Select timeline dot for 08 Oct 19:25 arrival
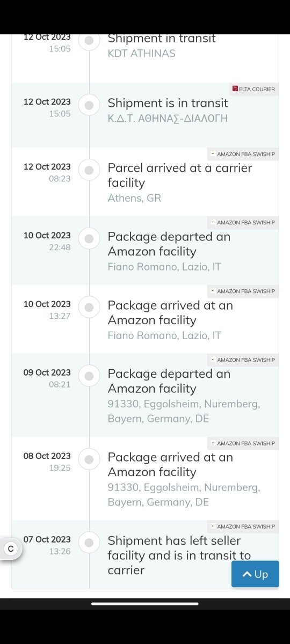Image resolution: width=290 pixels, height=644 pixels. tap(90, 459)
